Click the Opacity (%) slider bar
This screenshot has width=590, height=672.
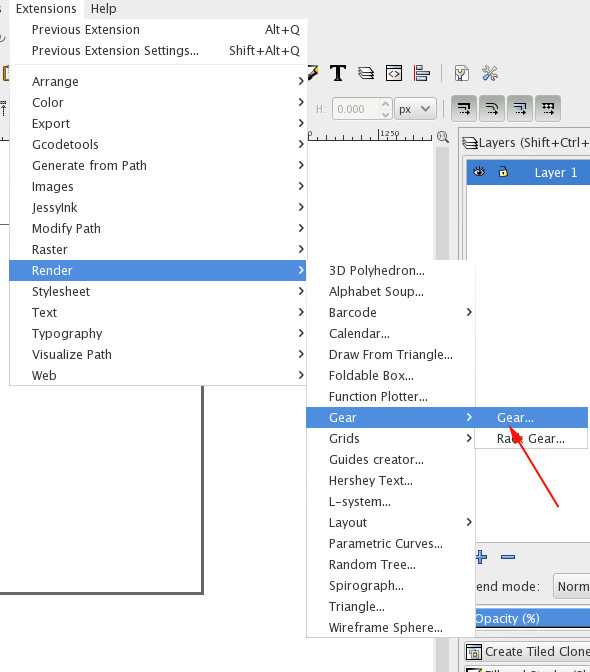[533, 618]
